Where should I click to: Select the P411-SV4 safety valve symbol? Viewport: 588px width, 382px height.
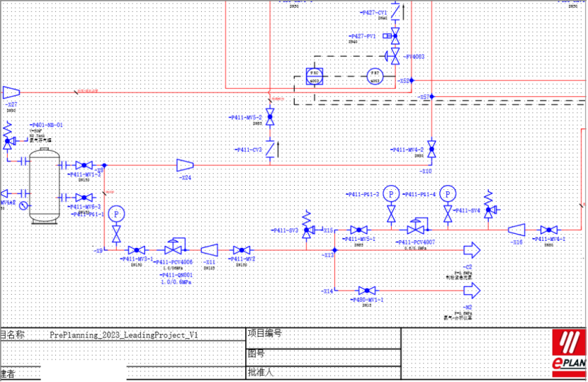pos(490,205)
